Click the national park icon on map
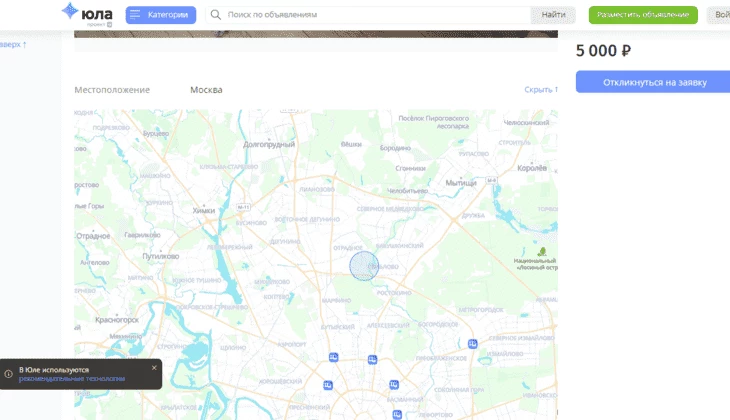 (x=542, y=252)
